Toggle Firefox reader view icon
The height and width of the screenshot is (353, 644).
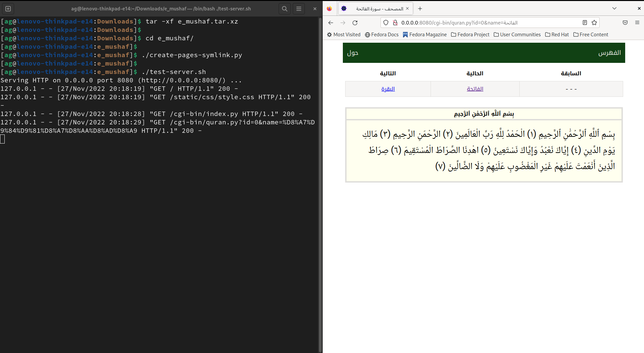tap(585, 23)
